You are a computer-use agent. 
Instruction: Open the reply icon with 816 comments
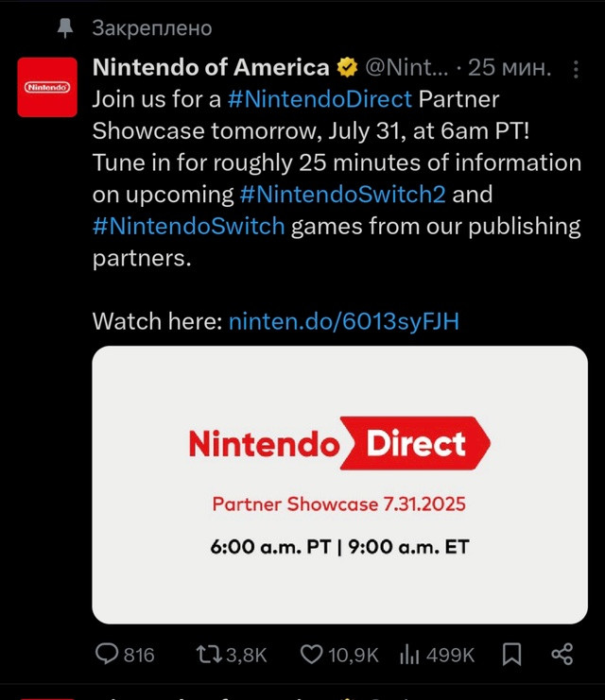pos(107,654)
